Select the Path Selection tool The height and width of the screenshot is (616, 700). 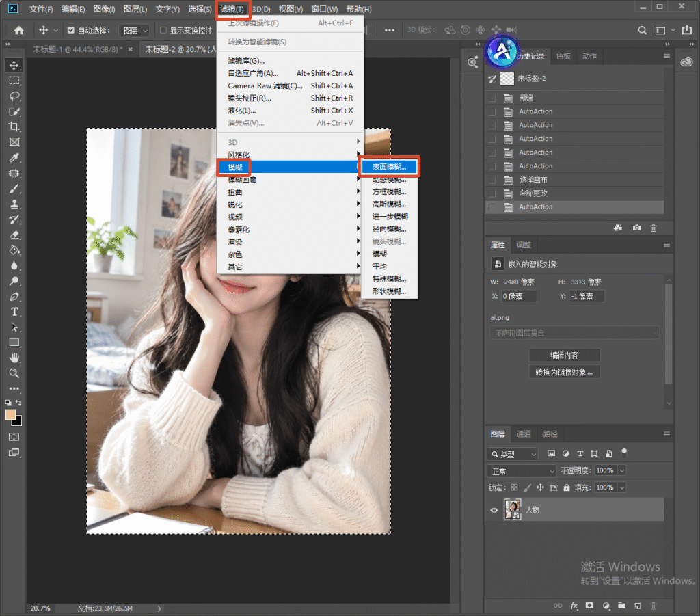point(14,327)
